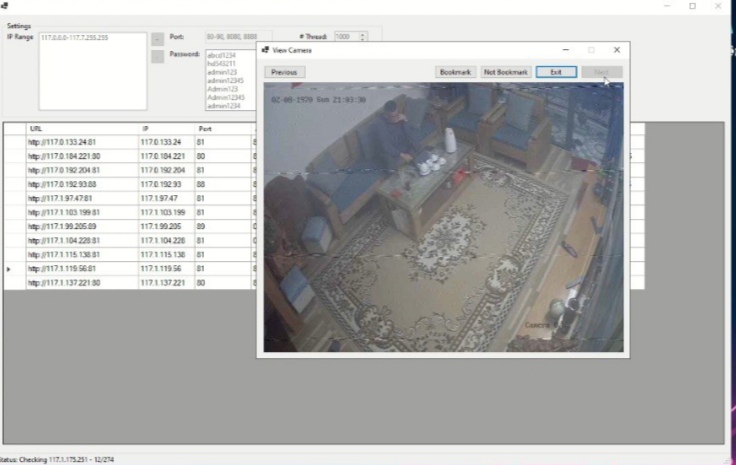
Task: Click the View Camera dialog title icon
Action: click(x=265, y=49)
